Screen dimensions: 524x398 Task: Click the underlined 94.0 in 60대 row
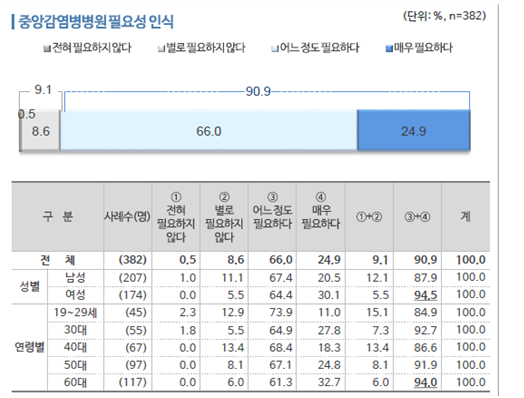click(x=425, y=382)
